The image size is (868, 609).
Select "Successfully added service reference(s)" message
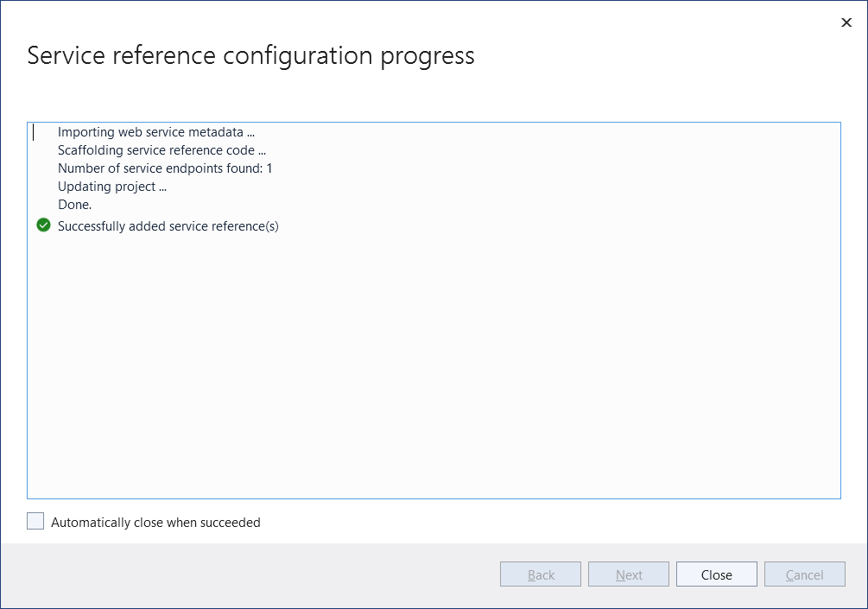coord(168,225)
